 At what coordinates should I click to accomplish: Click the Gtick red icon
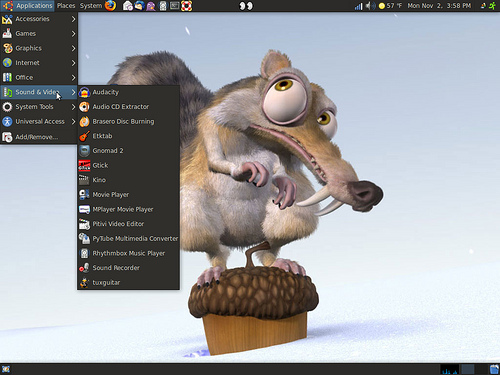coord(84,165)
